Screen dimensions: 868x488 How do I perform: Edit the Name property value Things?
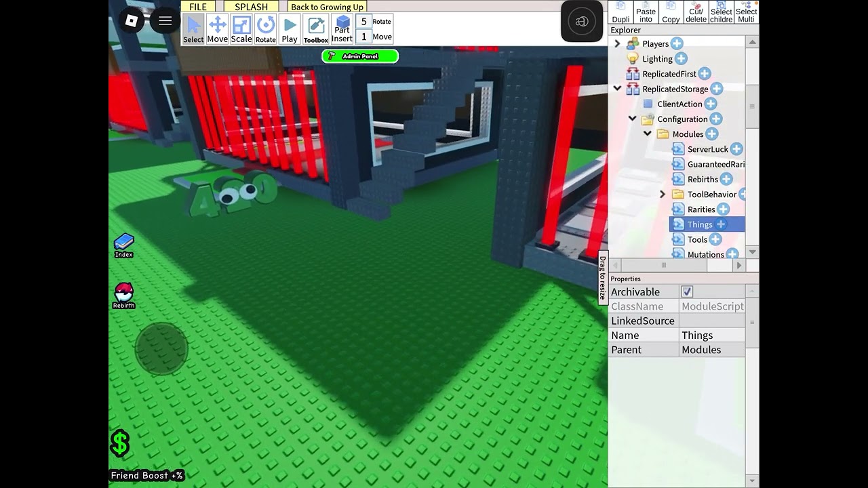[x=712, y=335]
